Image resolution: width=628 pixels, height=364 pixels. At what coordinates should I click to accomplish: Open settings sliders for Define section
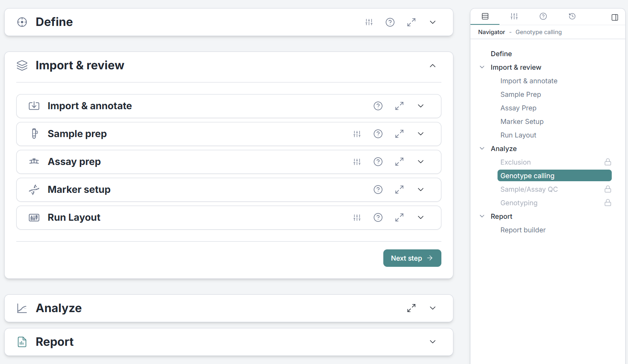click(369, 22)
